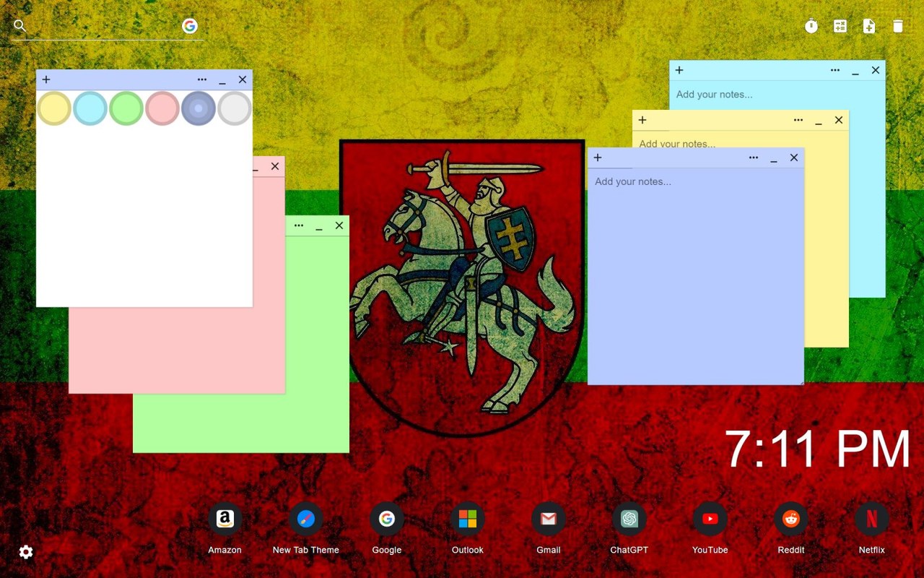Open the calculator tool

(x=840, y=26)
